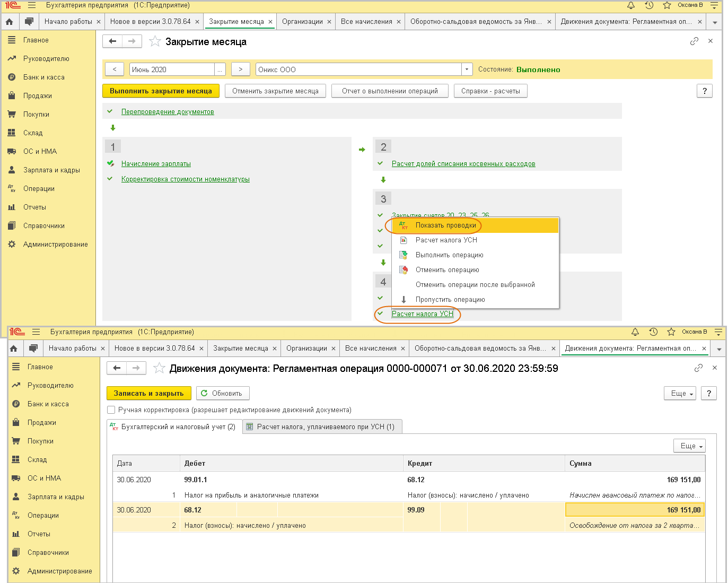Open Перепроведение документов link
Image resolution: width=728 pixels, height=583 pixels.
[x=168, y=112]
